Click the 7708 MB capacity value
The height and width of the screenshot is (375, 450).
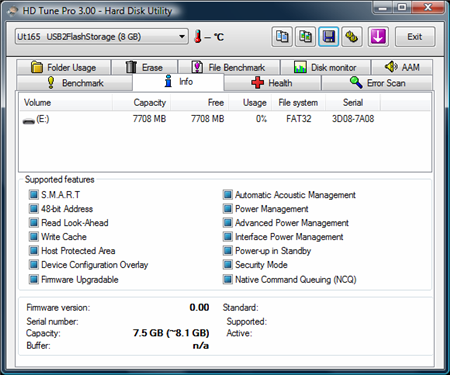(149, 119)
